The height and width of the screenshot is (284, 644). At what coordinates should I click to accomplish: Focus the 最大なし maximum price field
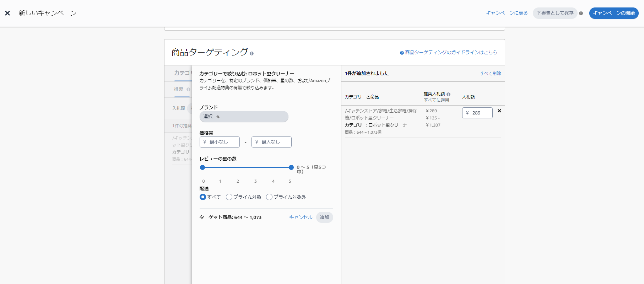[x=271, y=142]
